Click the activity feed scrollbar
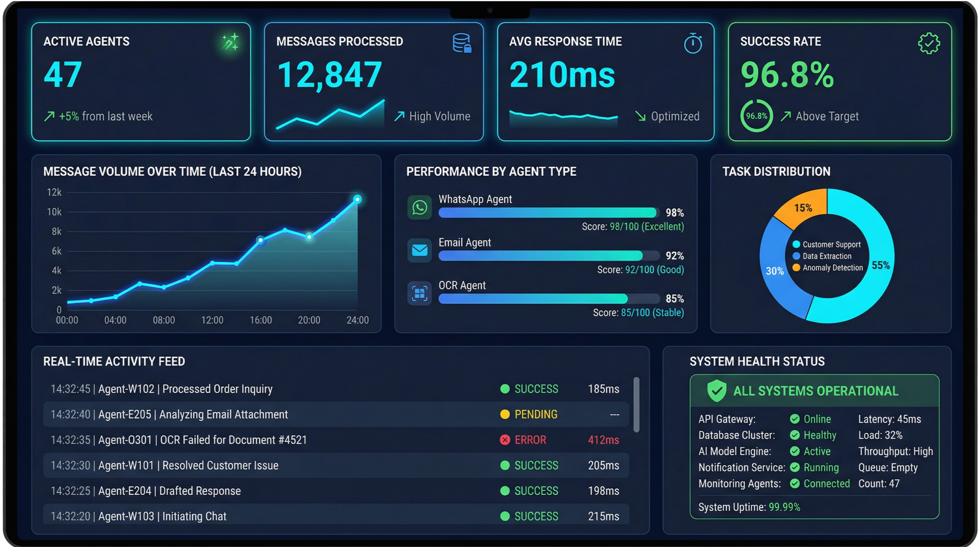 [x=636, y=404]
